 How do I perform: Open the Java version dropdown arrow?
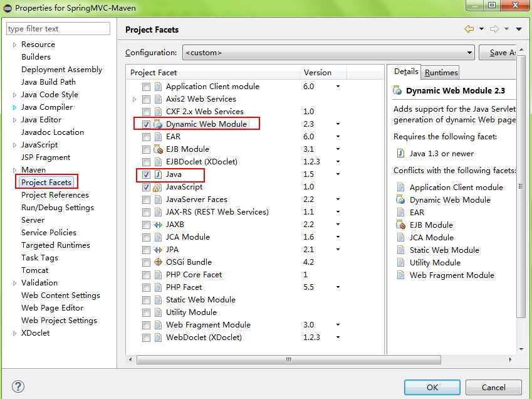tap(338, 174)
